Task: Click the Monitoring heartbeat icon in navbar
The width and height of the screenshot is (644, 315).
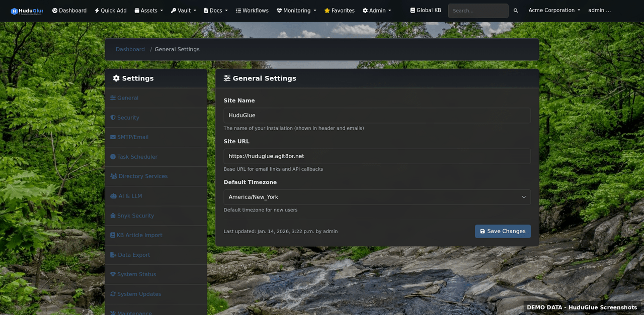Action: click(x=279, y=11)
